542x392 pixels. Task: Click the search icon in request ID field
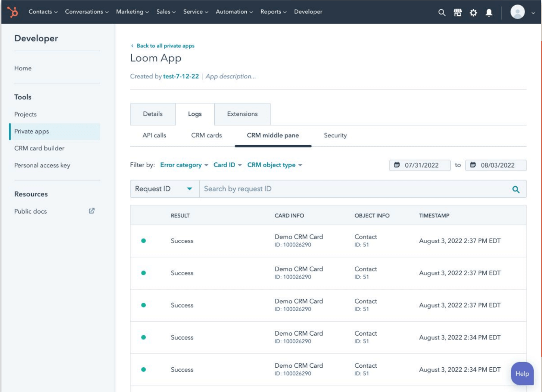click(x=515, y=189)
